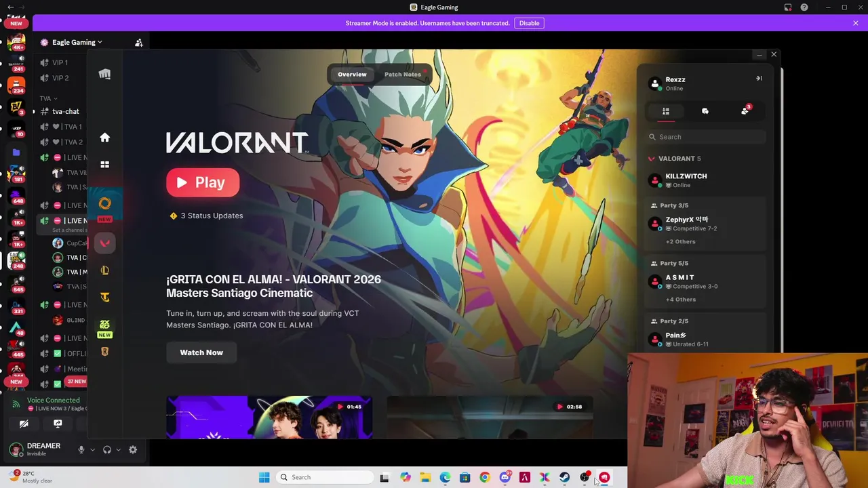This screenshot has width=868, height=488.
Task: Expand +2 Others in Party 3/5
Action: 680,241
